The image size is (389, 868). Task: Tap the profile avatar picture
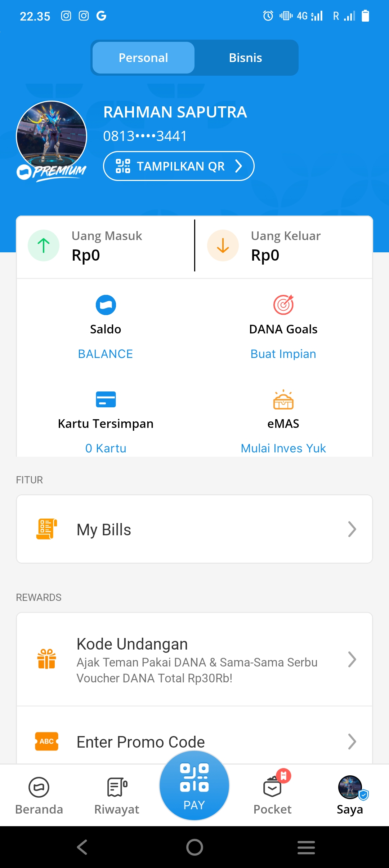click(x=52, y=136)
